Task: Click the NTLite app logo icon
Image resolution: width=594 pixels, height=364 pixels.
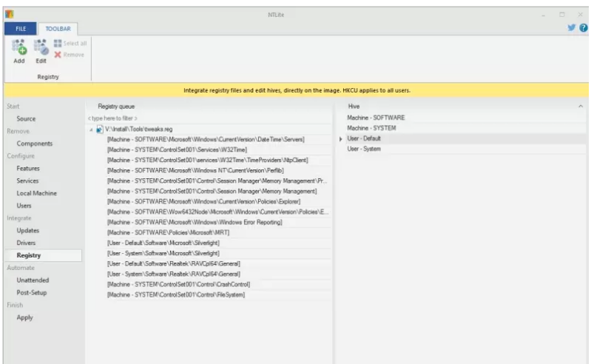Action: (10, 14)
